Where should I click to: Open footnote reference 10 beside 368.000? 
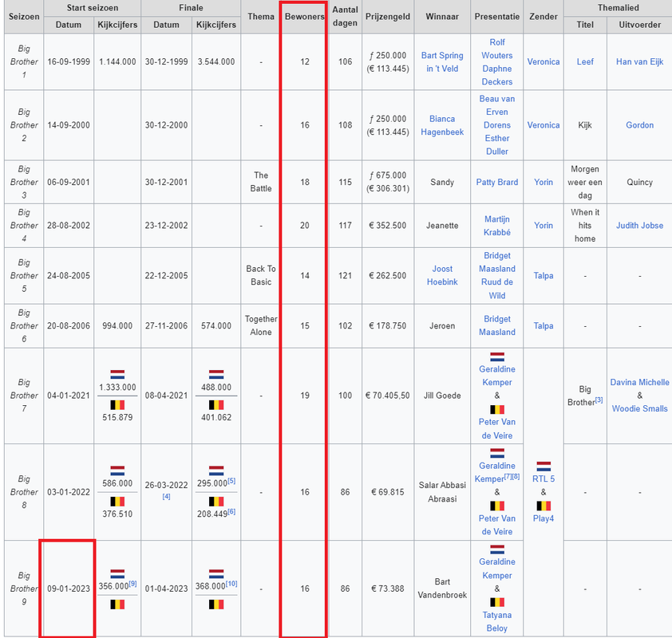click(x=231, y=583)
